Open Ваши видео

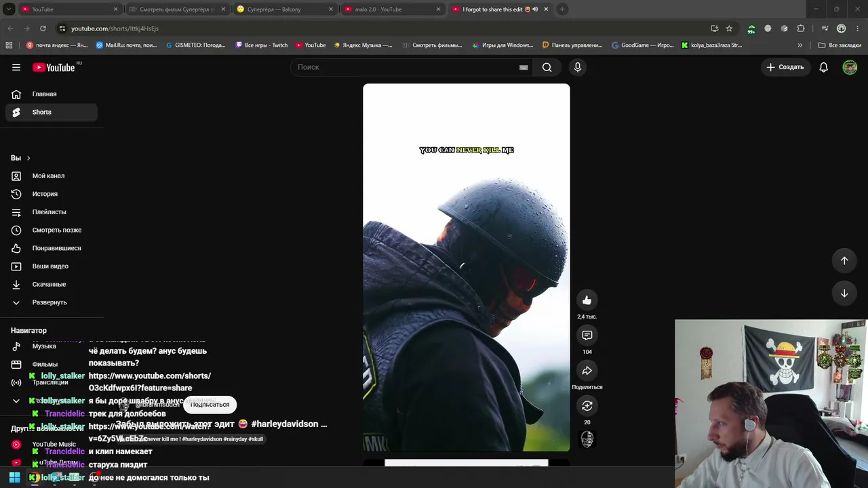(52, 266)
